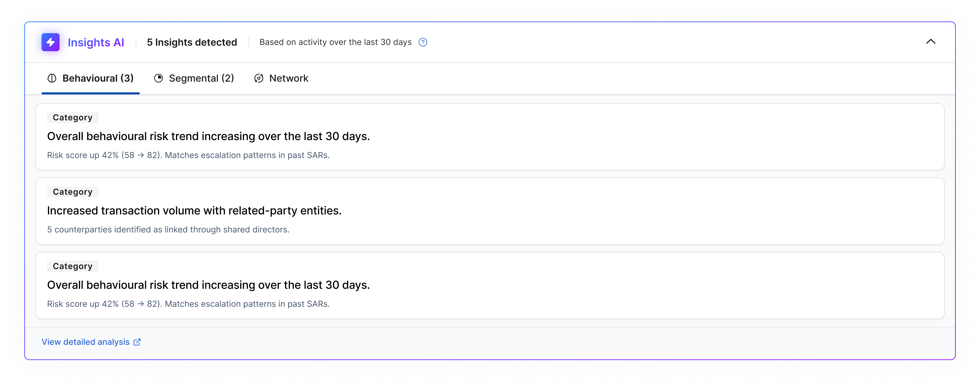980x387 pixels.
Task: Click the Insights AI title text
Action: pyautogui.click(x=96, y=42)
